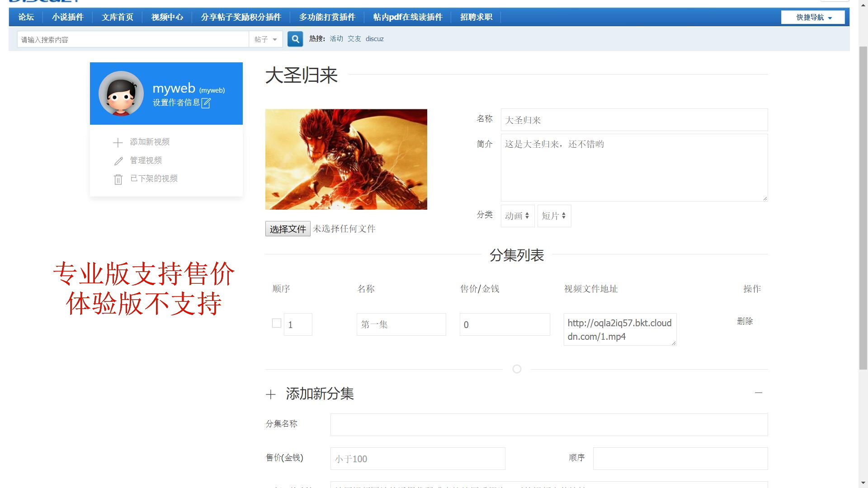This screenshot has height=488, width=868.
Task: Click the vertical page scrollbar thumb
Action: pyautogui.click(x=863, y=208)
